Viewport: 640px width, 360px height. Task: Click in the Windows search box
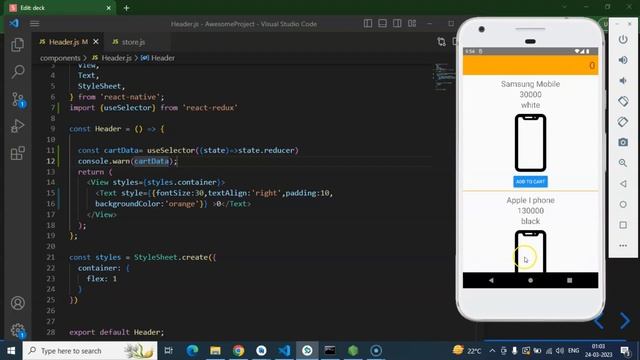pos(90,351)
